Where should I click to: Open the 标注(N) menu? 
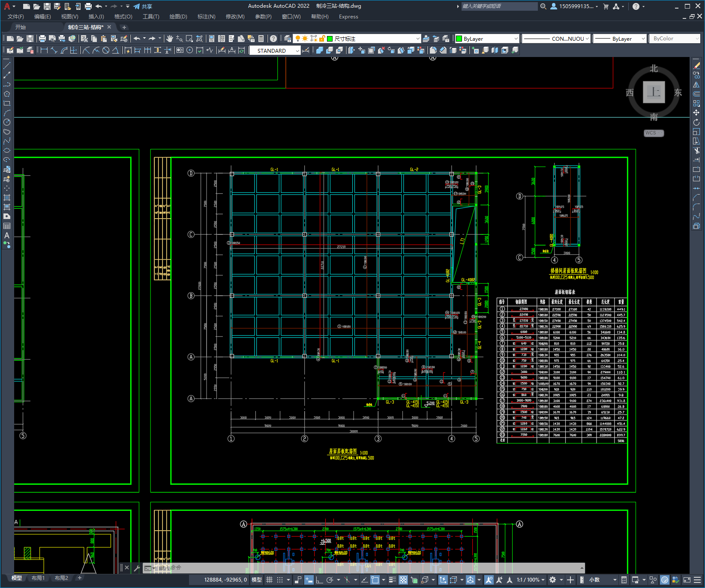tap(206, 17)
